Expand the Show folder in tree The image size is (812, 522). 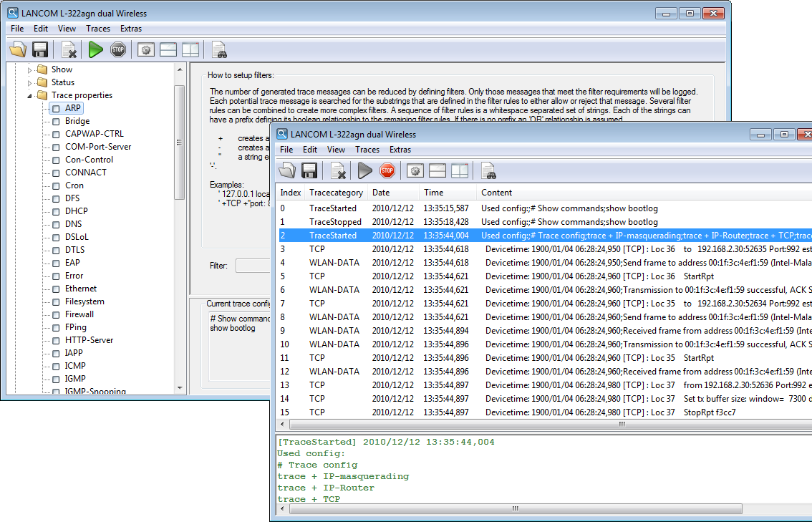coord(31,69)
